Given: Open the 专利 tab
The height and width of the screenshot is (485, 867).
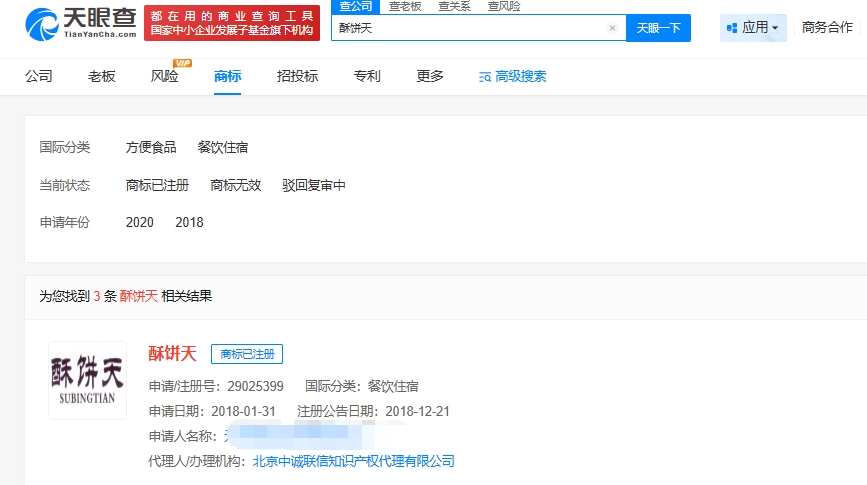Looking at the screenshot, I should 367,76.
